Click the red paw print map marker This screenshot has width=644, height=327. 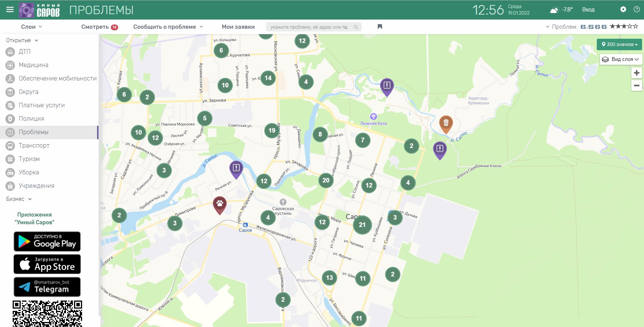[x=219, y=204]
